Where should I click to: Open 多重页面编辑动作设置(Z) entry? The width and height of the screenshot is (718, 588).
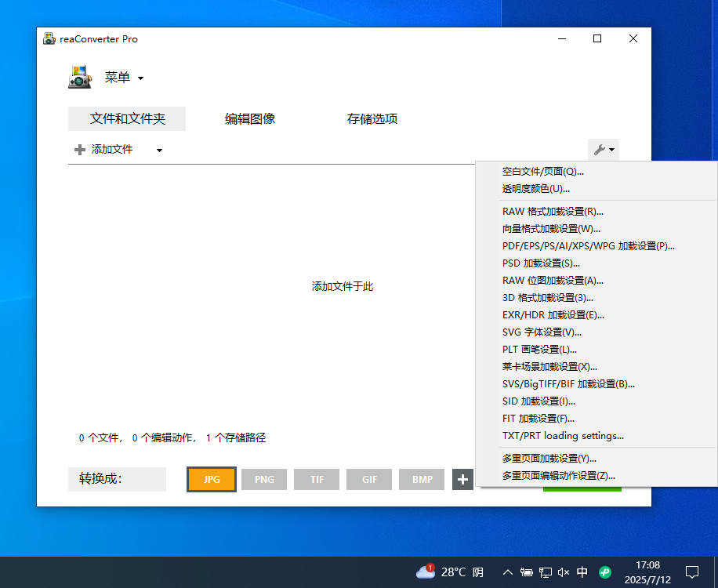click(x=597, y=476)
